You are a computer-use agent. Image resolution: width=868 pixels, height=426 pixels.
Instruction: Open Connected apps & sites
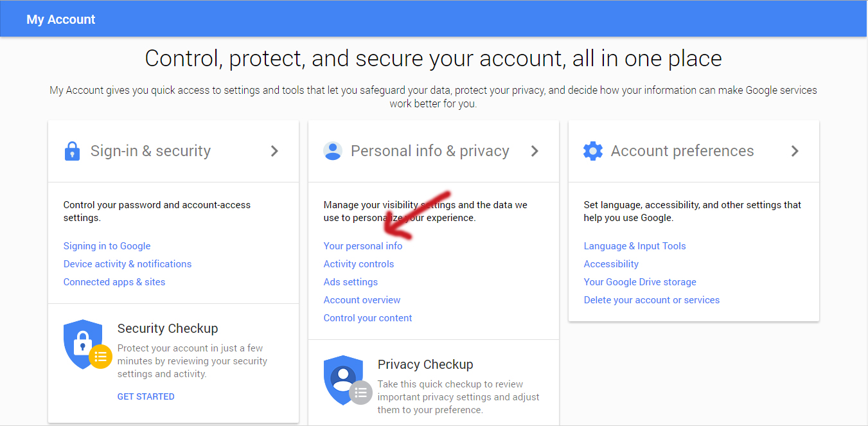coord(114,281)
